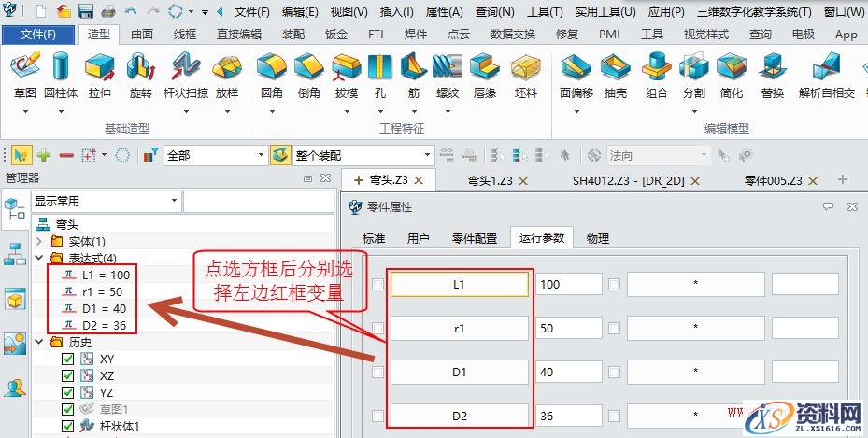868x438 pixels.
Task: Open the dropdown arrow under 圆角
Action: click(272, 112)
